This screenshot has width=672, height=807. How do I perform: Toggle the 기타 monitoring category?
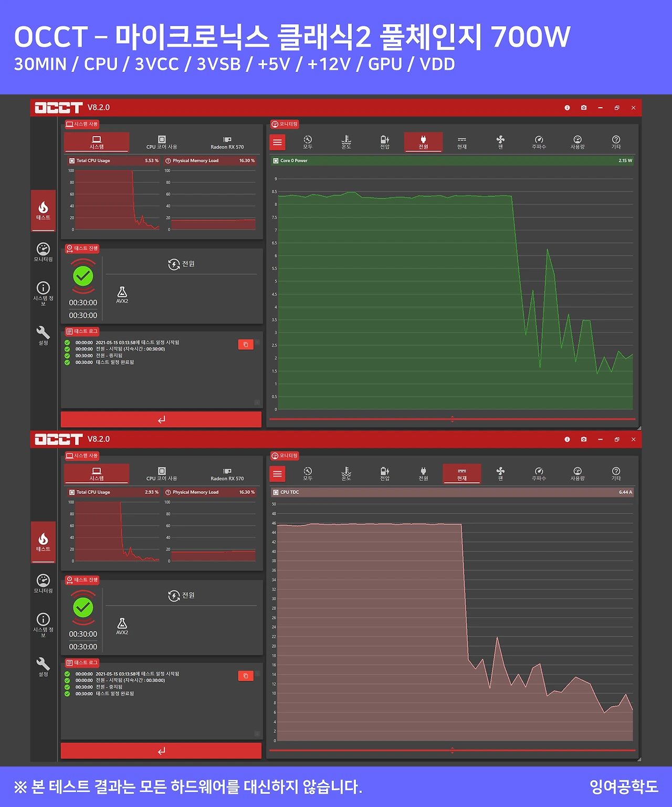pos(616,142)
